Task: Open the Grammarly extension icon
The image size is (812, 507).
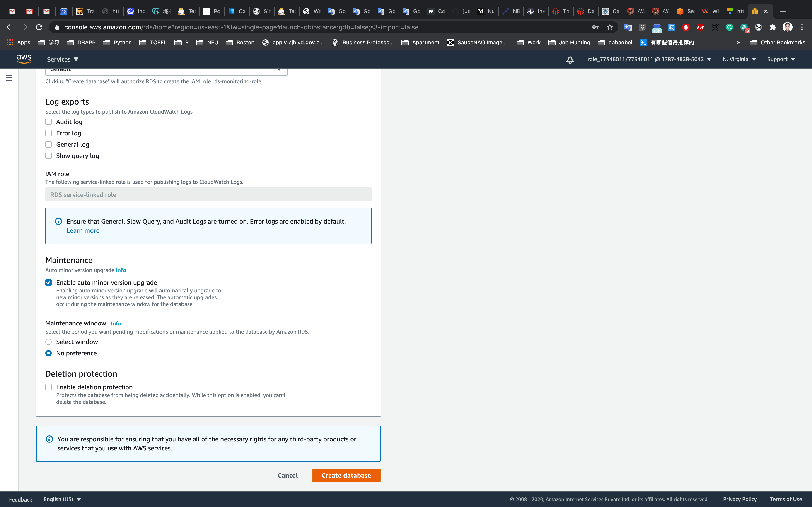Action: pos(729,27)
